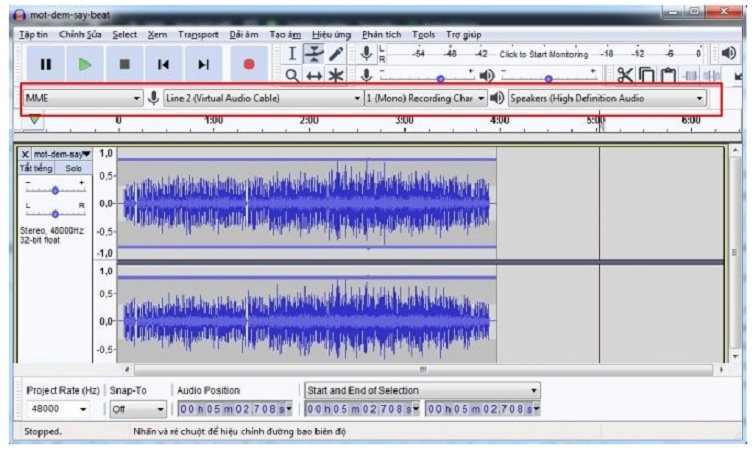Click the Cut scissors icon

click(x=625, y=75)
